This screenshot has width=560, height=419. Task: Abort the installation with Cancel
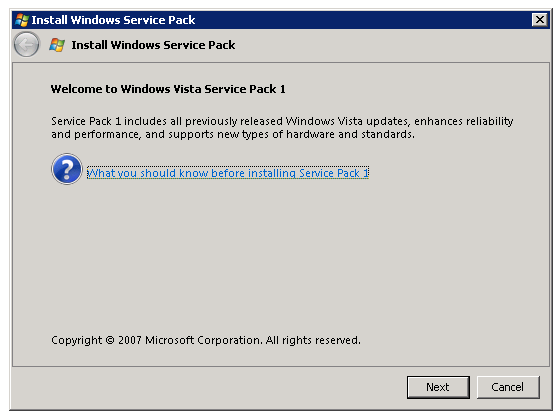point(508,387)
